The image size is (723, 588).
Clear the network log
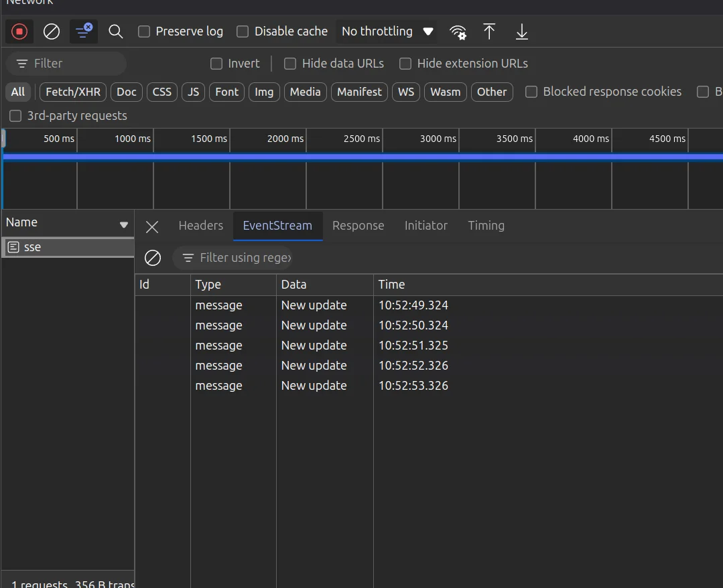point(52,31)
